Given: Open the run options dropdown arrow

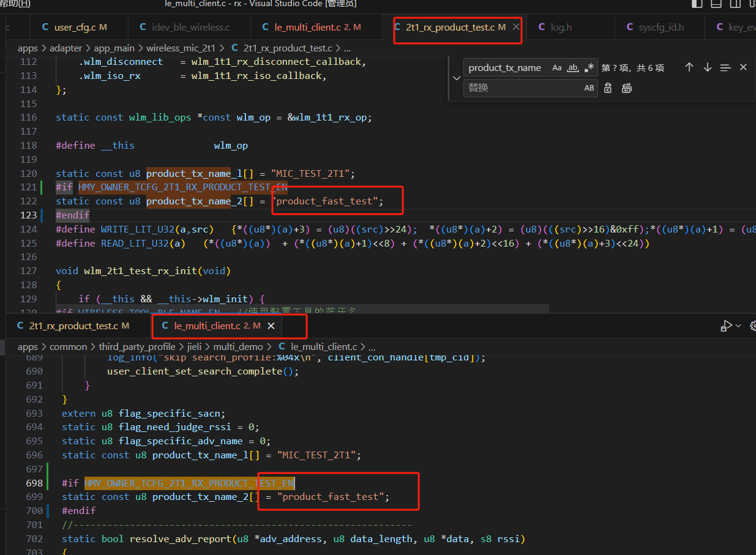Looking at the screenshot, I should pos(738,326).
